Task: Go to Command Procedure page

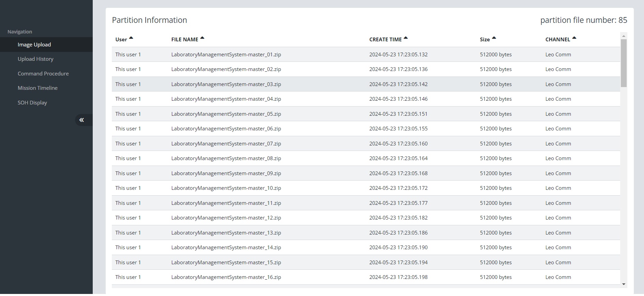Action: pos(43,74)
